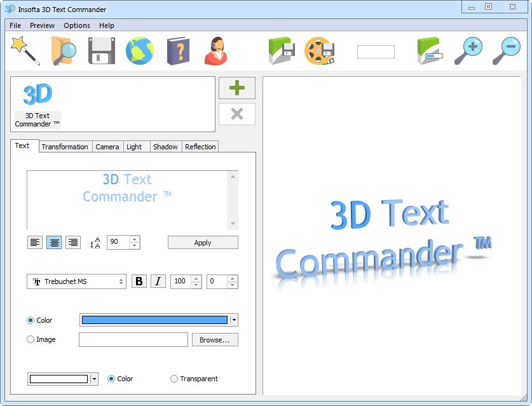Delete text item with gray X button
The width and height of the screenshot is (532, 406).
point(237,114)
